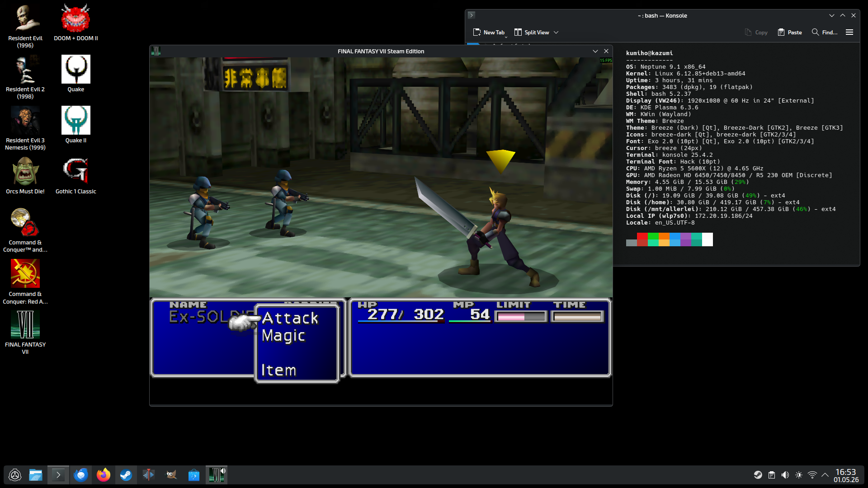This screenshot has height=488, width=868.
Task: Open the Discover software store from the taskbar
Action: click(x=194, y=475)
